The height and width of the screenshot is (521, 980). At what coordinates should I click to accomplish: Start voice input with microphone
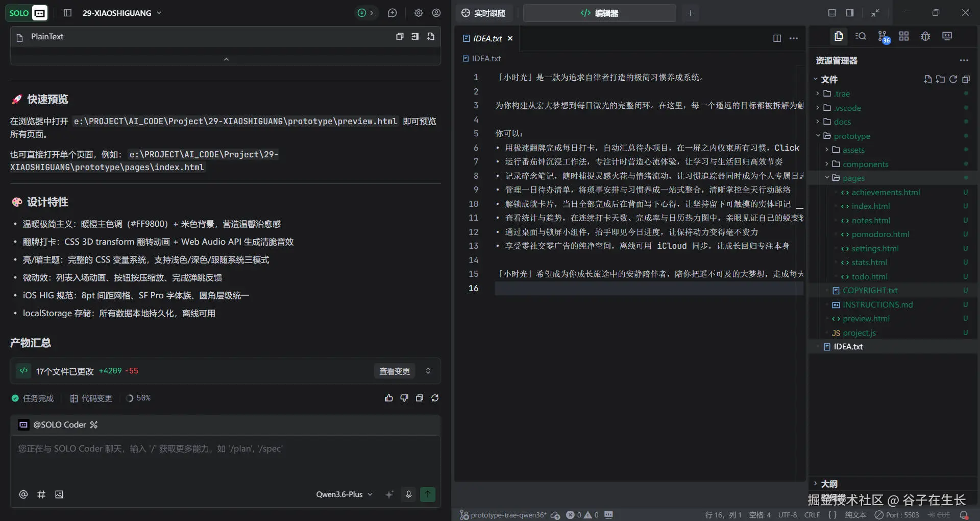[408, 494]
